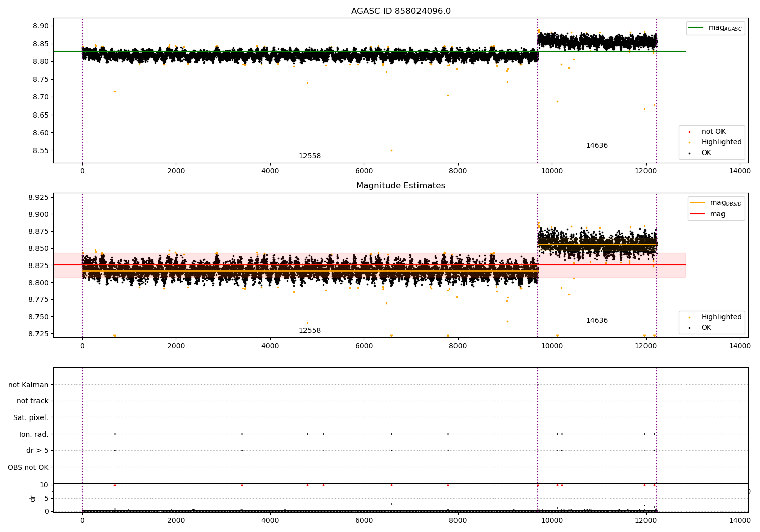Click the 'OBS not OK' row label
This screenshot has width=760, height=532.
(28, 467)
